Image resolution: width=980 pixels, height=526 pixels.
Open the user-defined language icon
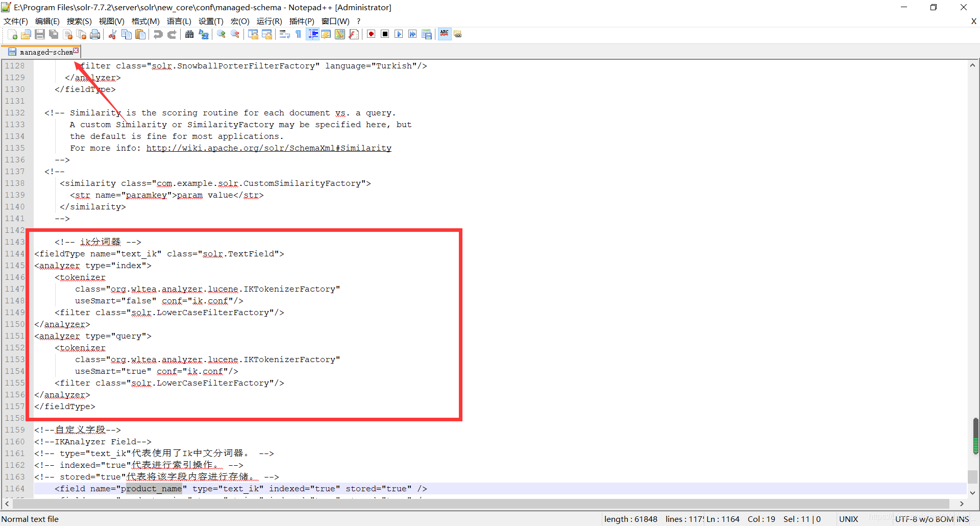pos(326,34)
